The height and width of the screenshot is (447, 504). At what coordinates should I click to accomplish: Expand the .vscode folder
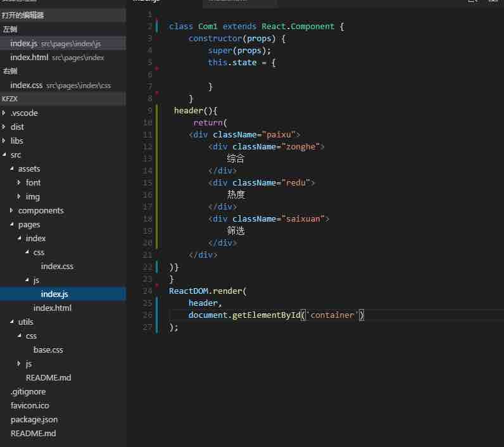(x=24, y=113)
